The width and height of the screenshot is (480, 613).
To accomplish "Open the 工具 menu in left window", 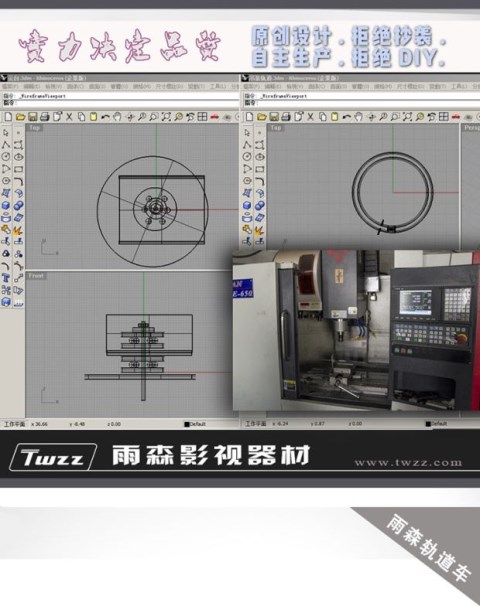I will click(x=217, y=86).
